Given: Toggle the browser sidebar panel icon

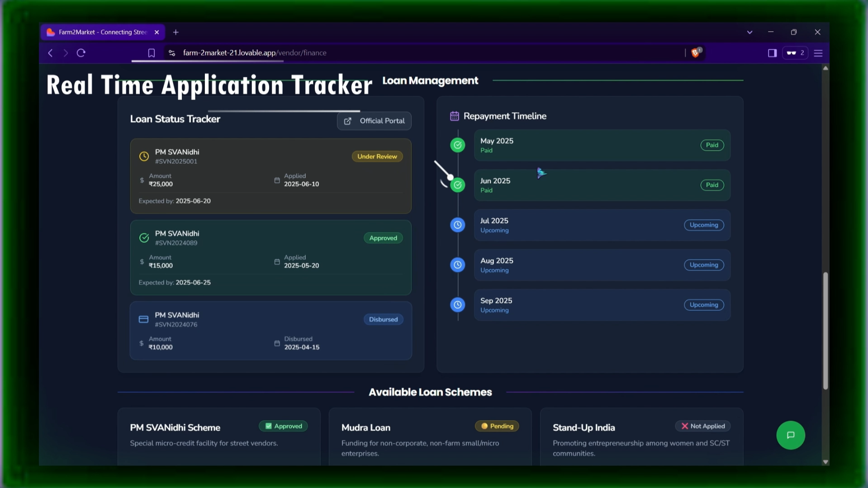Looking at the screenshot, I should click(772, 53).
